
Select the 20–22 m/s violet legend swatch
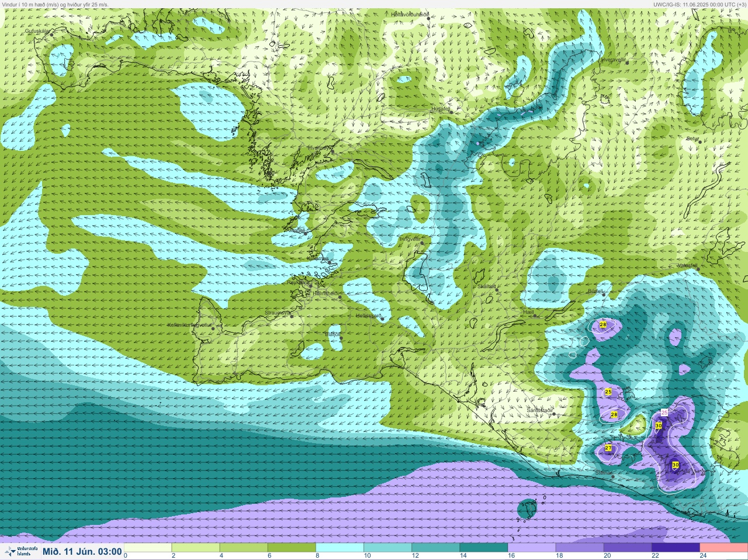[x=628, y=548]
